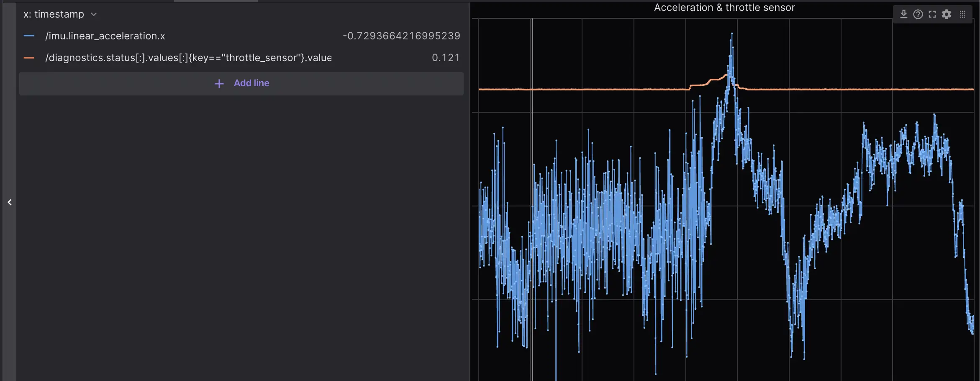Toggle visibility of the blue imu line
Image resolution: width=980 pixels, height=381 pixels.
tap(29, 36)
